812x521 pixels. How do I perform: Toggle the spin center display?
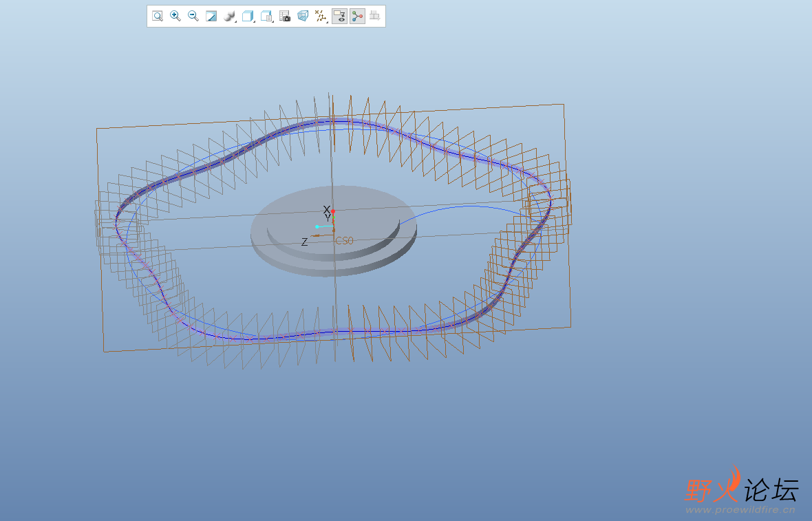click(357, 16)
